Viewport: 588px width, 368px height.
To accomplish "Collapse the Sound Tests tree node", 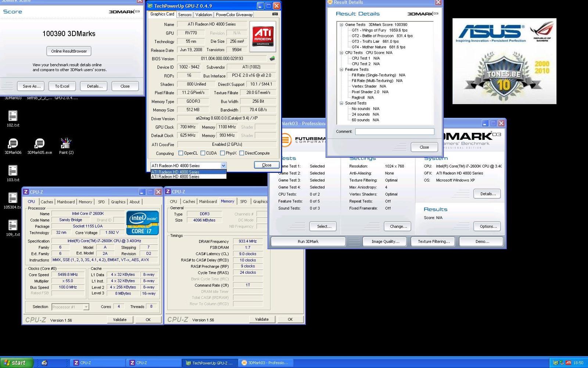I will (341, 103).
